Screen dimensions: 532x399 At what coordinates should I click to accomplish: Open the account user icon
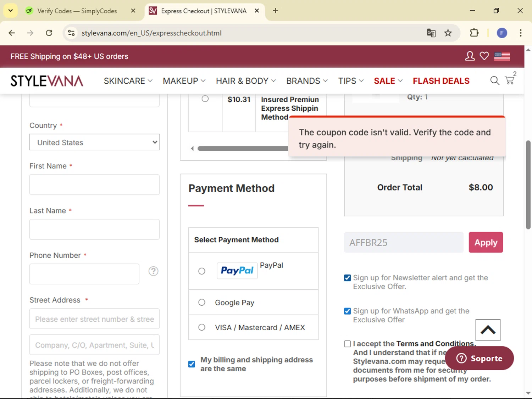(x=470, y=56)
